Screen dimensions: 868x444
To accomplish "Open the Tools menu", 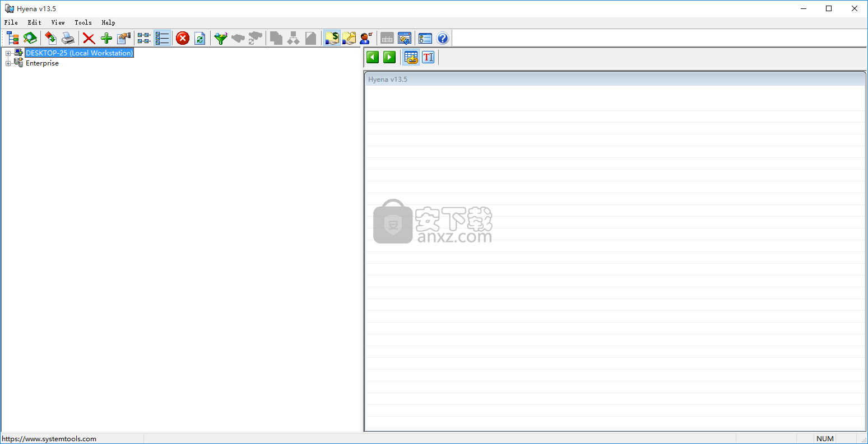I will click(x=83, y=22).
